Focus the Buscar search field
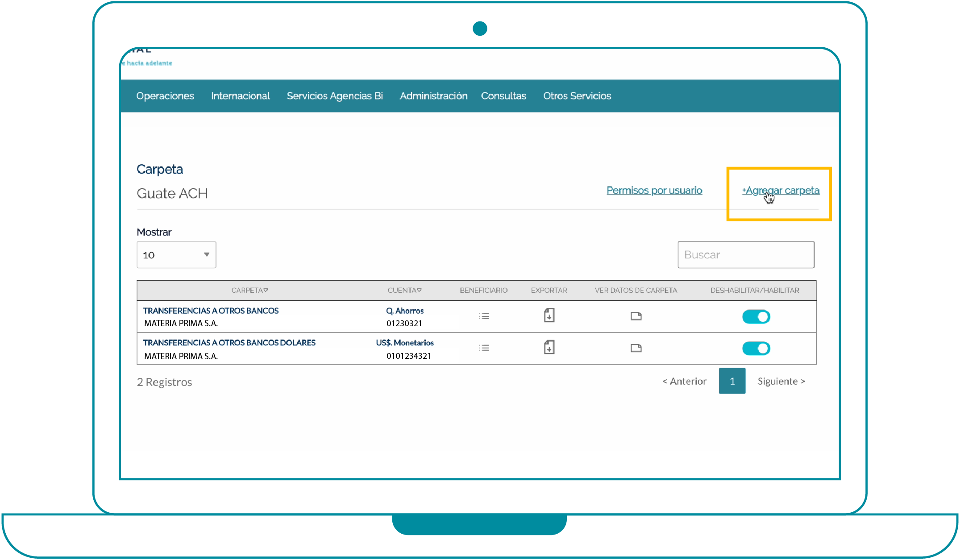 point(746,255)
